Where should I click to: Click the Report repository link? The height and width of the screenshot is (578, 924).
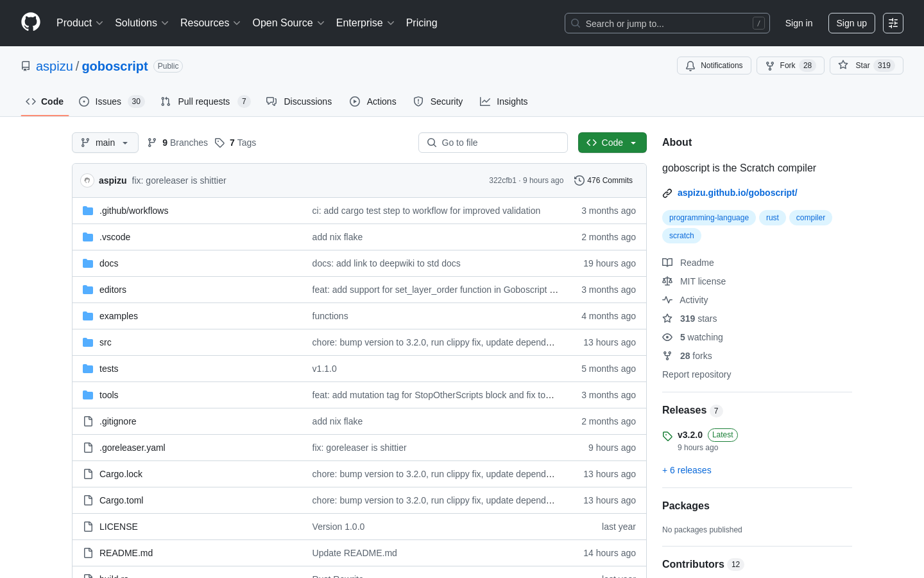click(x=696, y=374)
